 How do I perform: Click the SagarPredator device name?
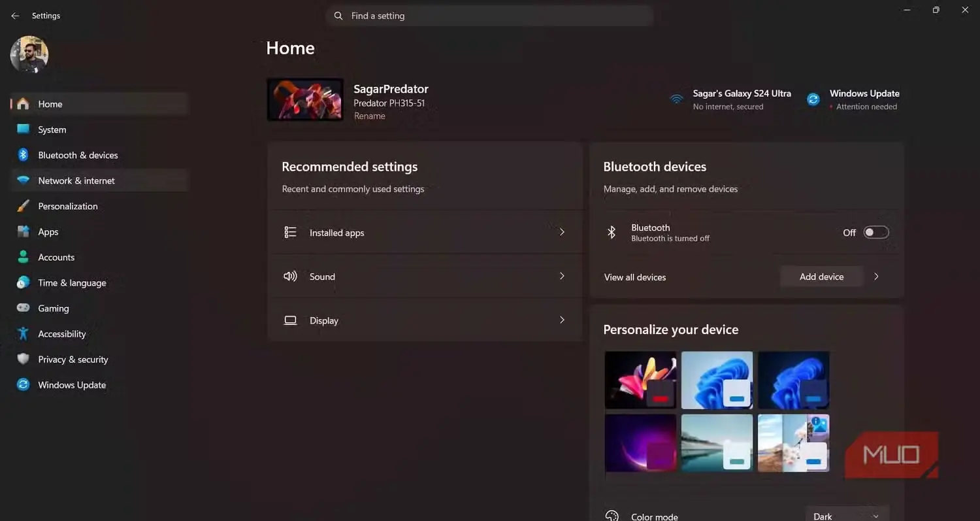391,89
